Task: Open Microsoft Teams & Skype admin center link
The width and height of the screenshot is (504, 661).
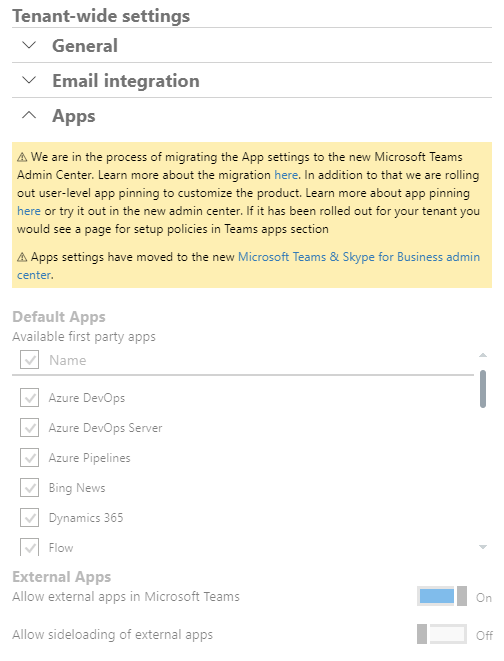Action: (248, 266)
